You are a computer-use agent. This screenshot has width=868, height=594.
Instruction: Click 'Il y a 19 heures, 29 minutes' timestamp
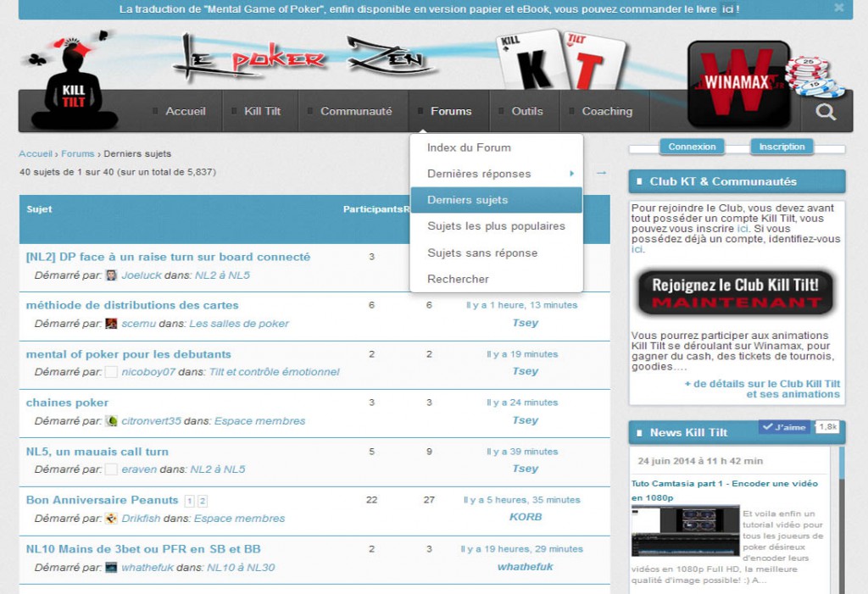521,549
